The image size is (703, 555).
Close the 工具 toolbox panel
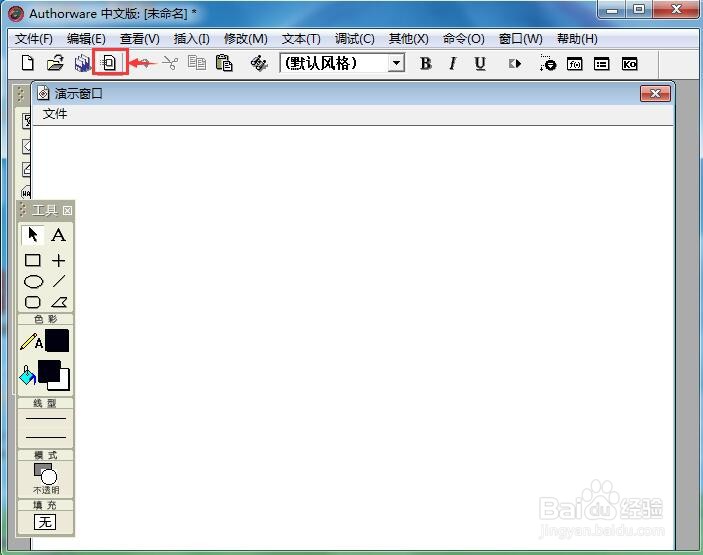(x=67, y=210)
